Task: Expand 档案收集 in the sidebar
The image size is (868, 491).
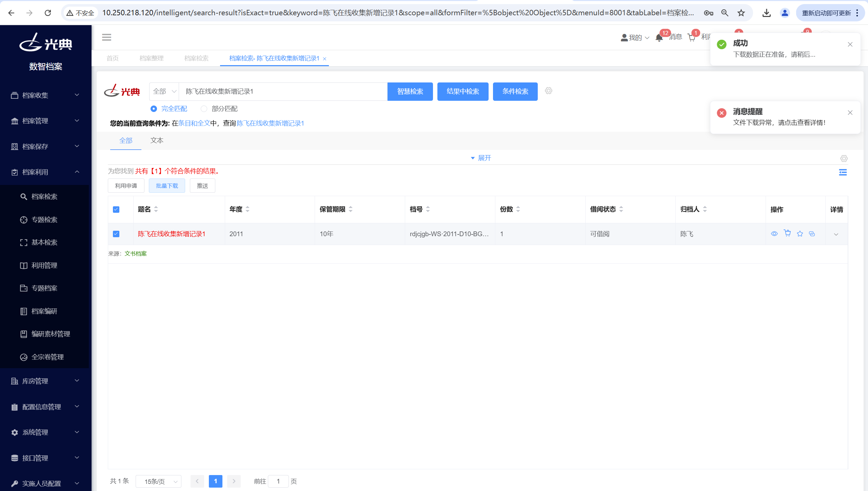Action: (x=46, y=95)
